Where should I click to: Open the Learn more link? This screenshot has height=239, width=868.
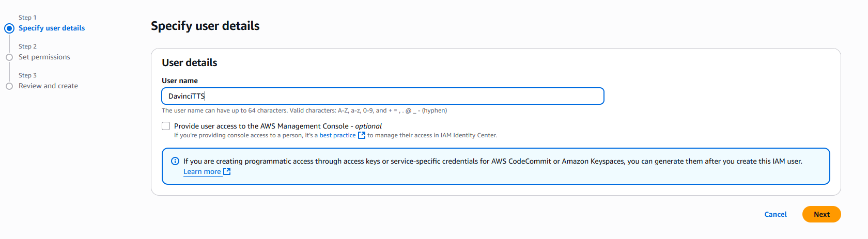(x=202, y=171)
